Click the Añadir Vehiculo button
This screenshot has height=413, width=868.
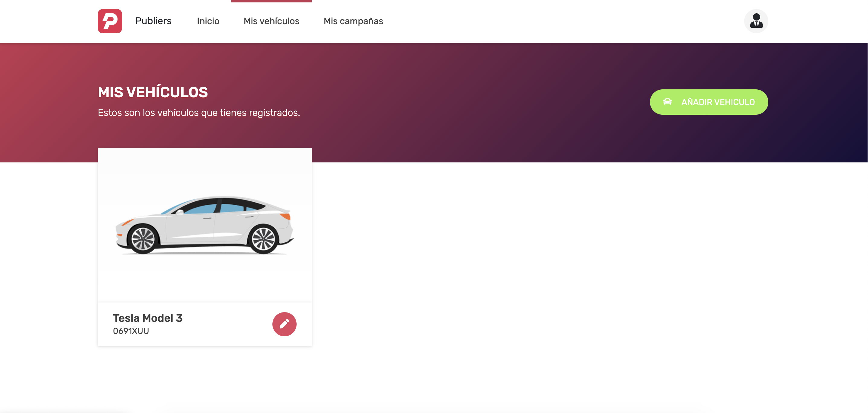[x=709, y=102]
